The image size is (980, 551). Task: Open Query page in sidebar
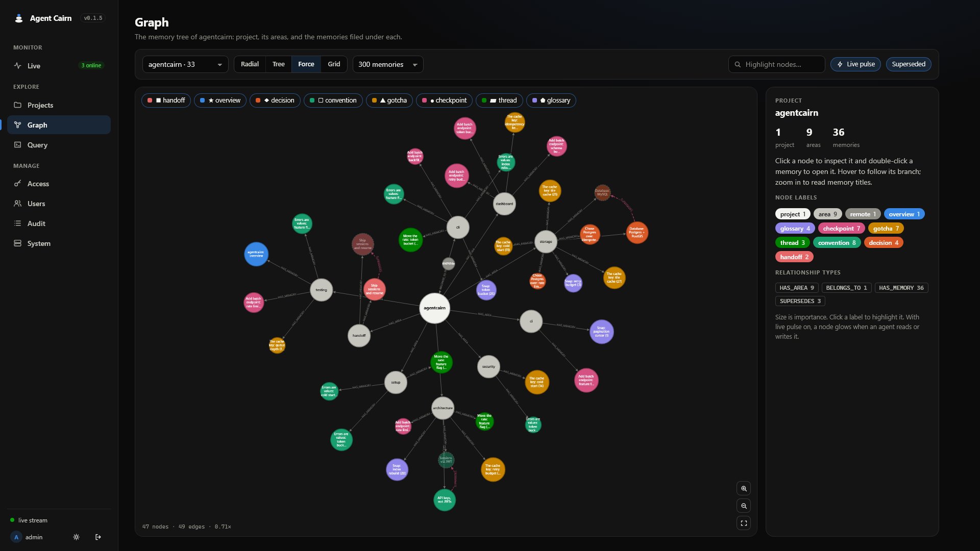point(59,145)
